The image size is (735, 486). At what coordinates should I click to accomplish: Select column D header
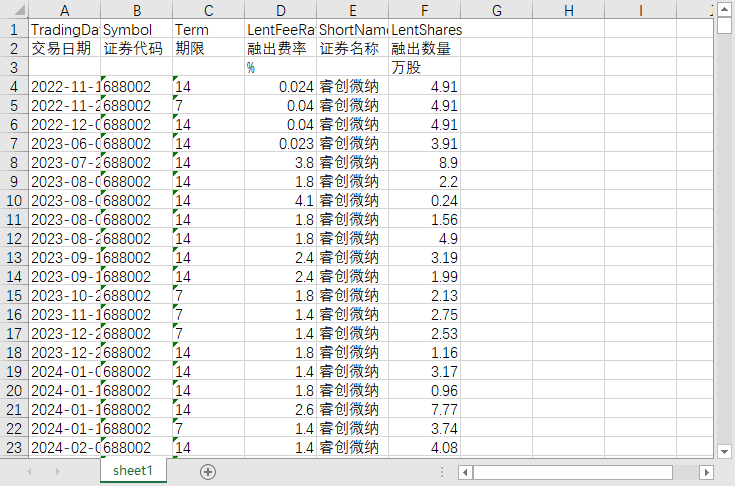coord(280,10)
